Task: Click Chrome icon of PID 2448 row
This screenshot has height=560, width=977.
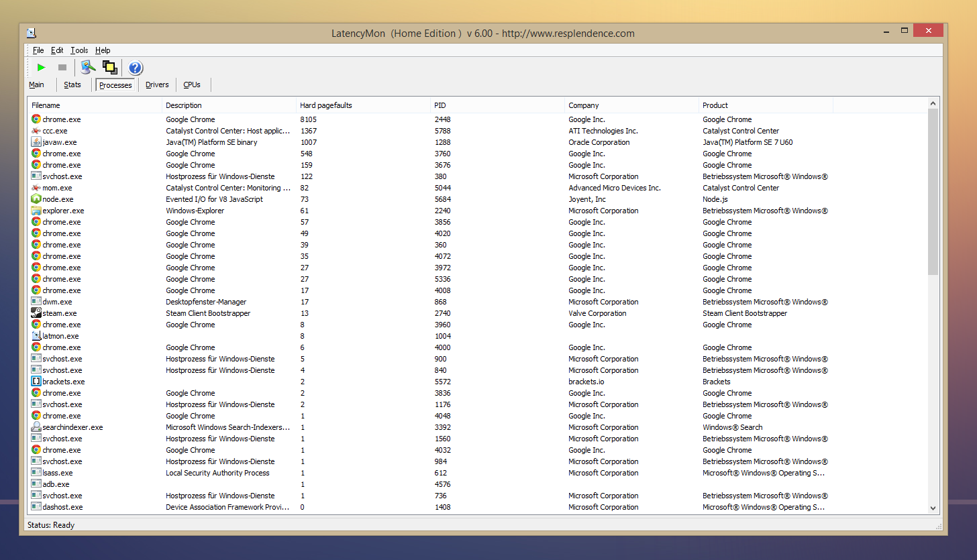Action: coord(36,119)
